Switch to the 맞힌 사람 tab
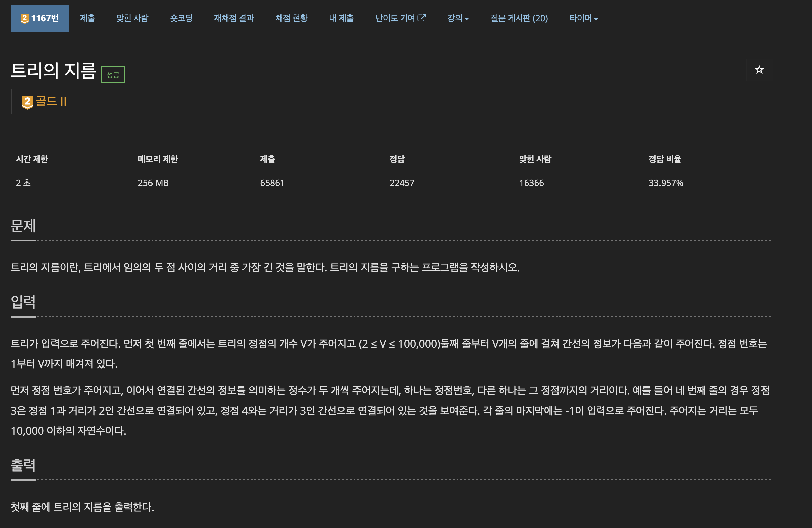The width and height of the screenshot is (812, 528). coord(132,18)
